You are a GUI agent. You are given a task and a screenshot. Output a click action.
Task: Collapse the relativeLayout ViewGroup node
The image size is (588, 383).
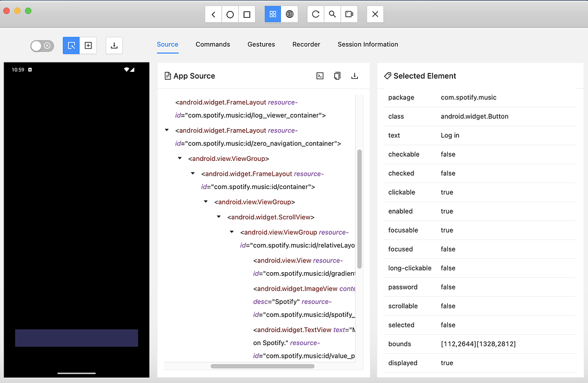pos(231,232)
